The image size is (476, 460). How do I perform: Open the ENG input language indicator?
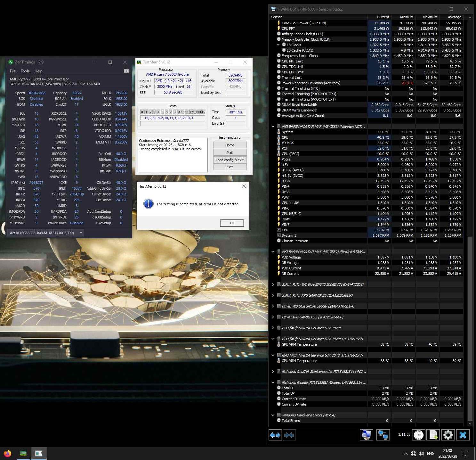click(431, 453)
